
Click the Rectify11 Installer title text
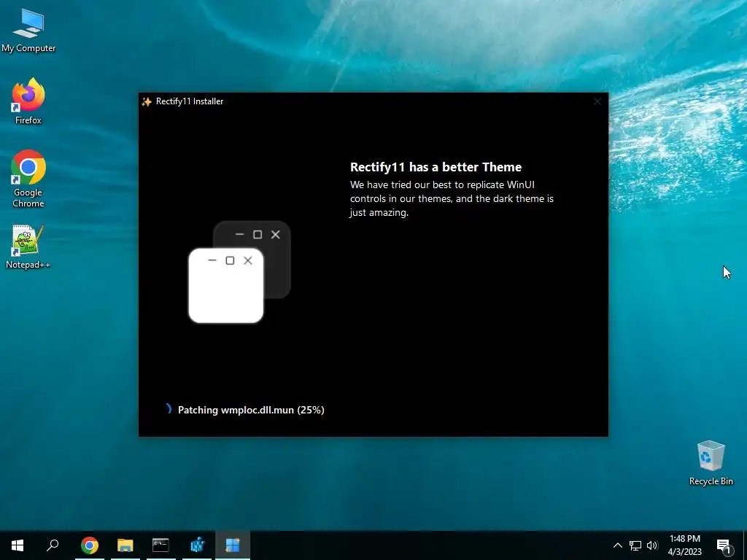click(190, 101)
